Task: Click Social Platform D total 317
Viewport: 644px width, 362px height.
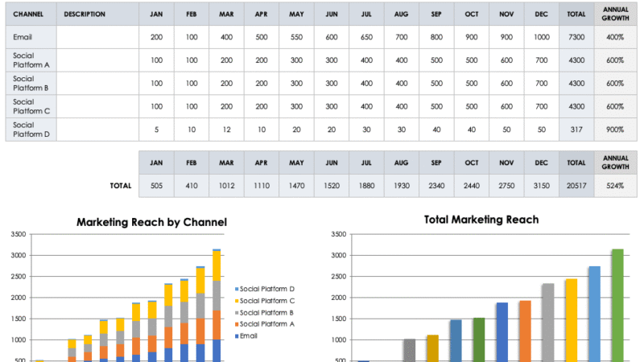Action: coord(576,130)
